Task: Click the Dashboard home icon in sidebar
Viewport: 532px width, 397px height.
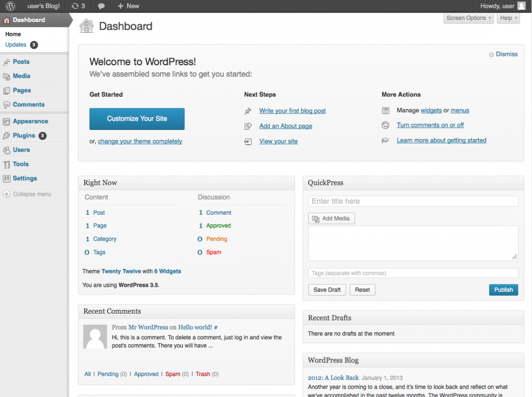Action: (x=6, y=20)
